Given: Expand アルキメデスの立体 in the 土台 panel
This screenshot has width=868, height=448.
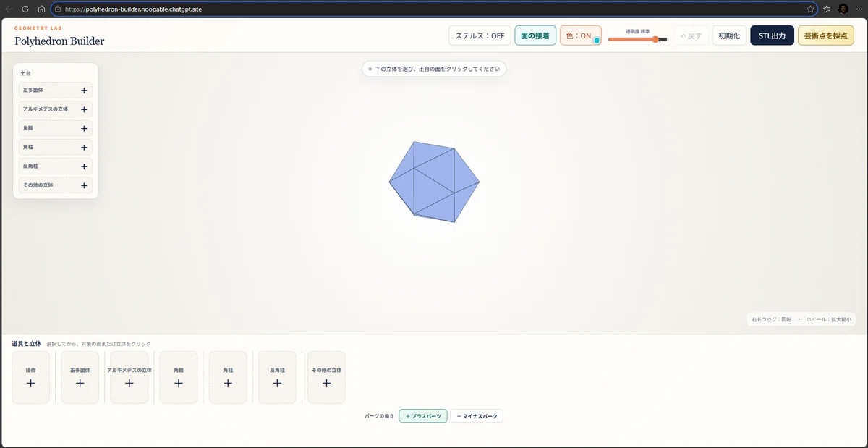Looking at the screenshot, I should [56, 109].
